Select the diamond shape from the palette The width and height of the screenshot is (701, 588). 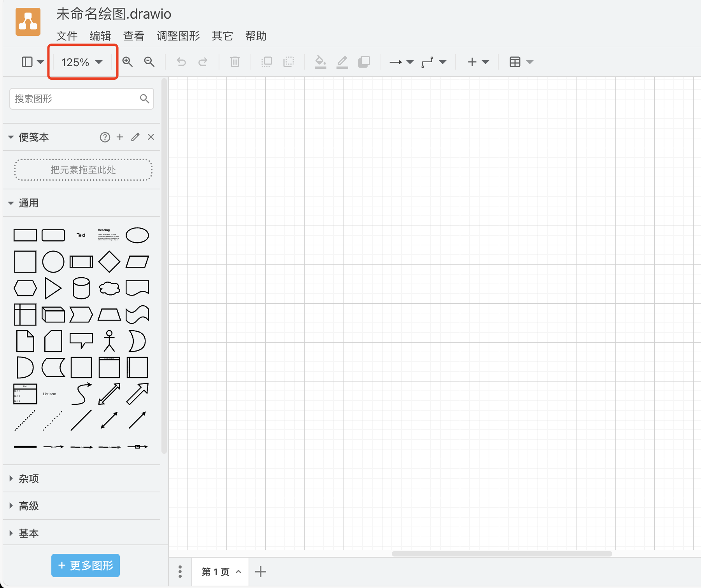tap(109, 262)
